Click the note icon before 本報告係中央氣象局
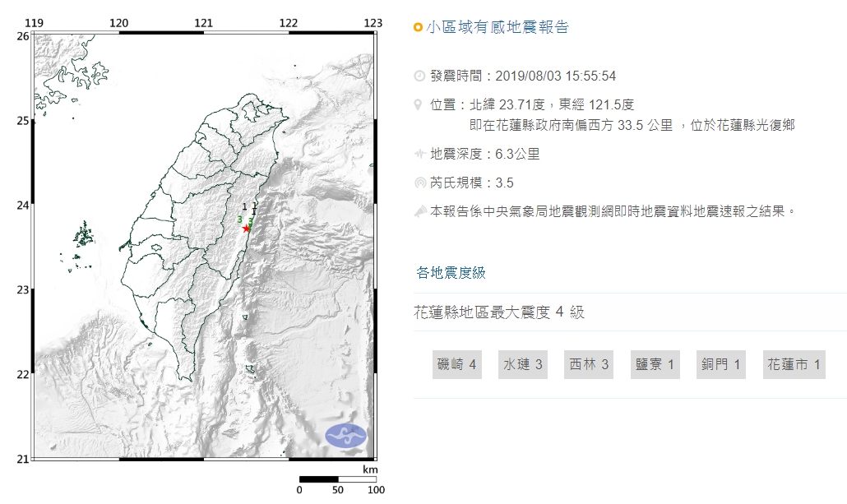Screen dimensions: 847x504 point(419,211)
